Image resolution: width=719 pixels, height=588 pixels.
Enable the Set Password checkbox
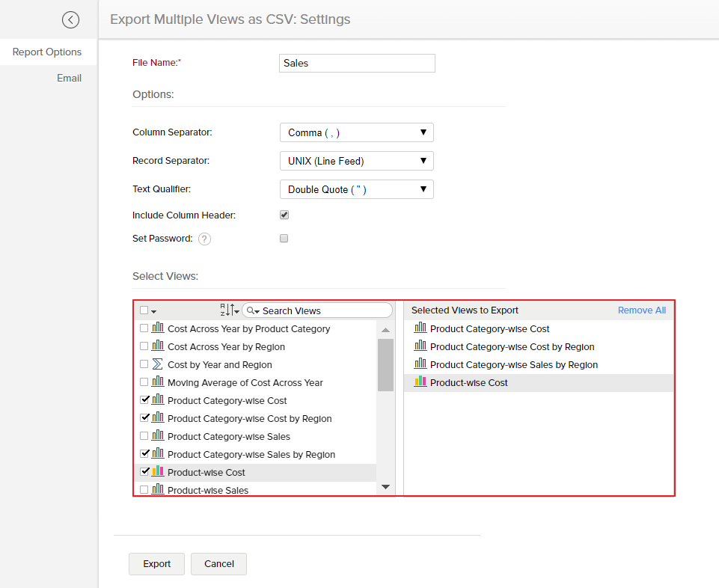point(284,238)
